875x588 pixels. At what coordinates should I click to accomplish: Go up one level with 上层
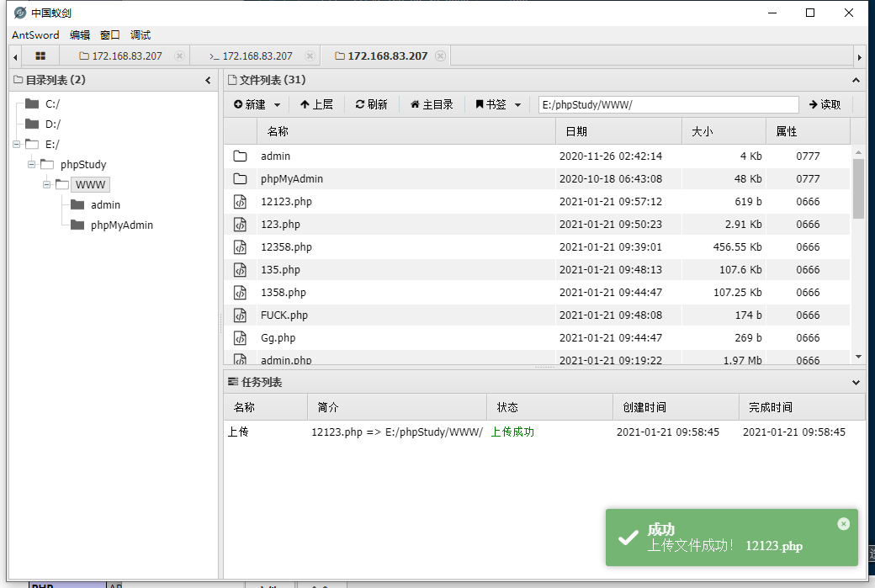[x=316, y=104]
